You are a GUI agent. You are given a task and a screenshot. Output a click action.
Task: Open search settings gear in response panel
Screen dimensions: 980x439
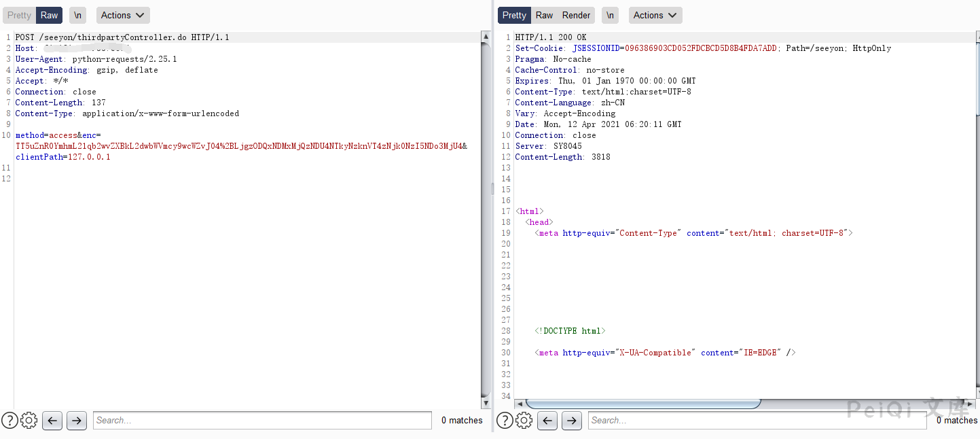pyautogui.click(x=524, y=421)
